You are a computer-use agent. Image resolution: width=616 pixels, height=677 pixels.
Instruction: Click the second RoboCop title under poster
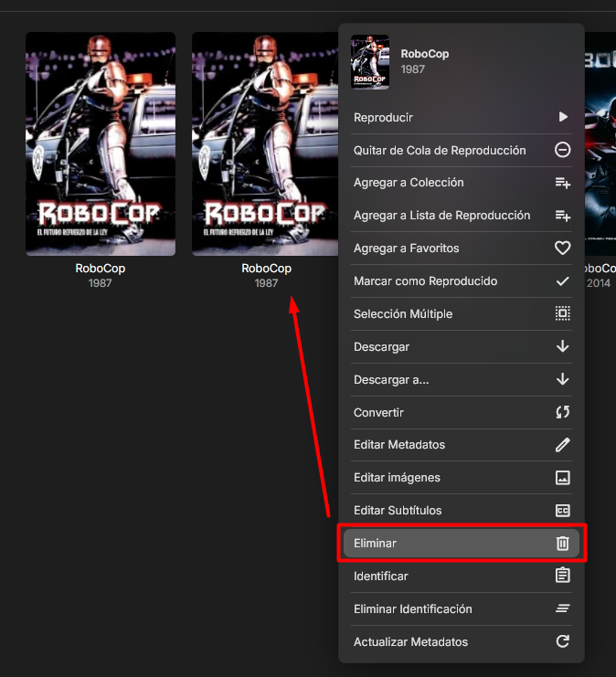point(267,268)
